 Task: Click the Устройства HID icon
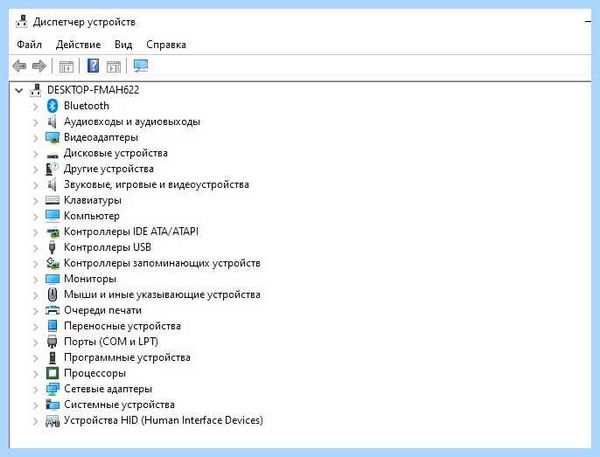coord(52,421)
